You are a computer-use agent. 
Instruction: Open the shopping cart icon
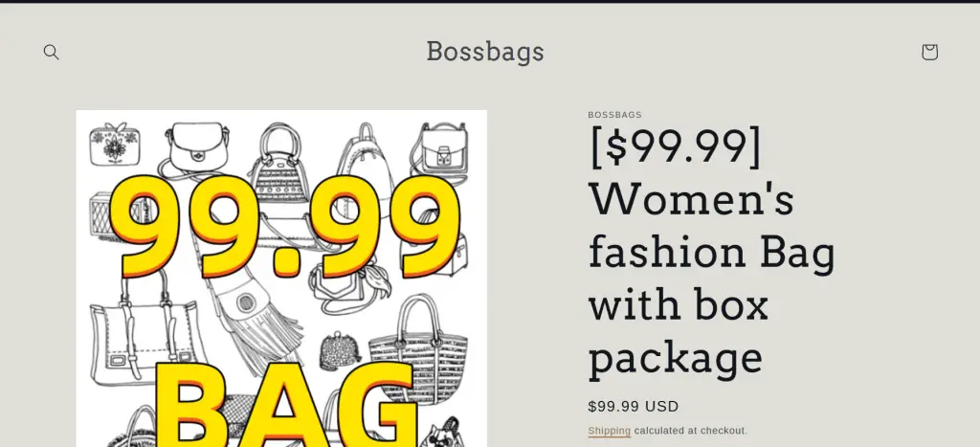929,52
